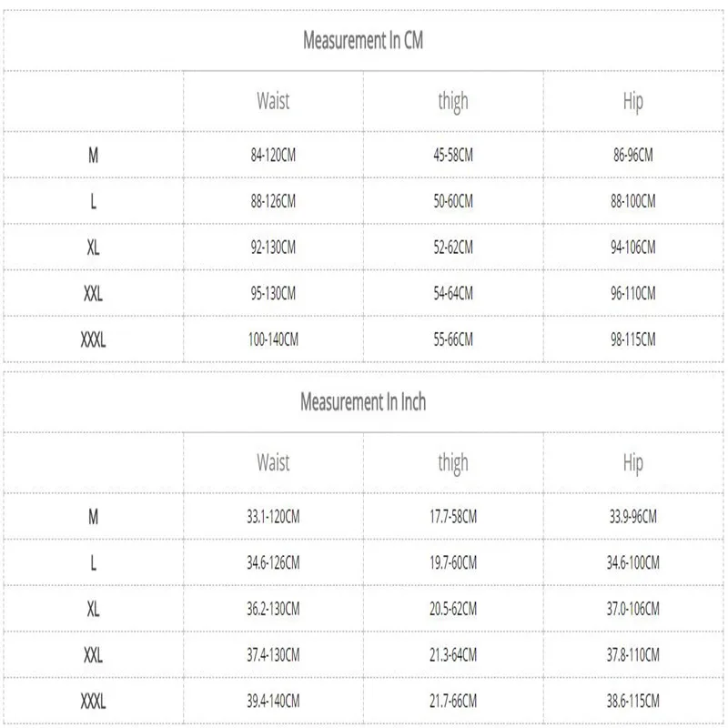This screenshot has width=728, height=728.
Task: Click the 95-130CM waist cell
Action: tap(273, 293)
